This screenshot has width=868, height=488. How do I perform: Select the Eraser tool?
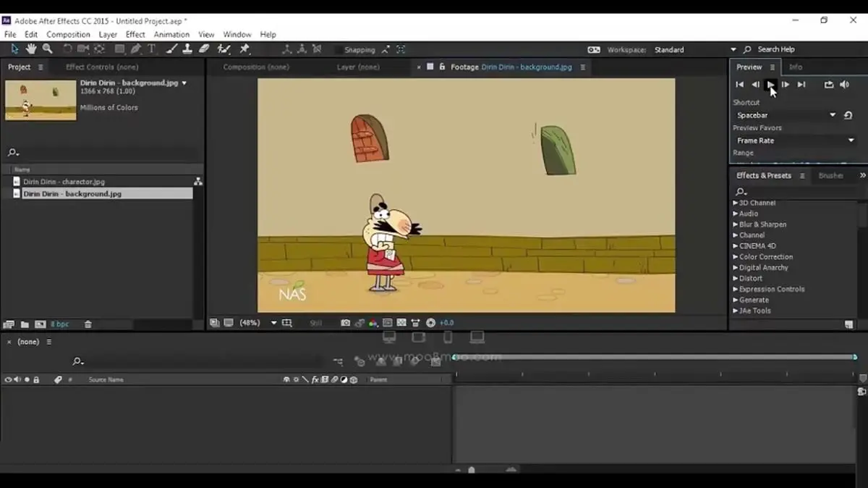(x=204, y=49)
